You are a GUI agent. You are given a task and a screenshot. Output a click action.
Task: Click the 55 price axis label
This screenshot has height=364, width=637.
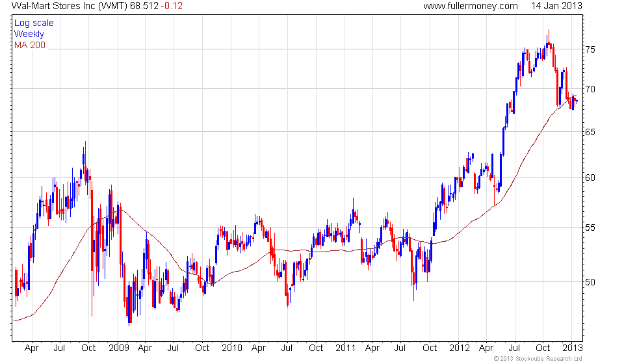coord(590,227)
